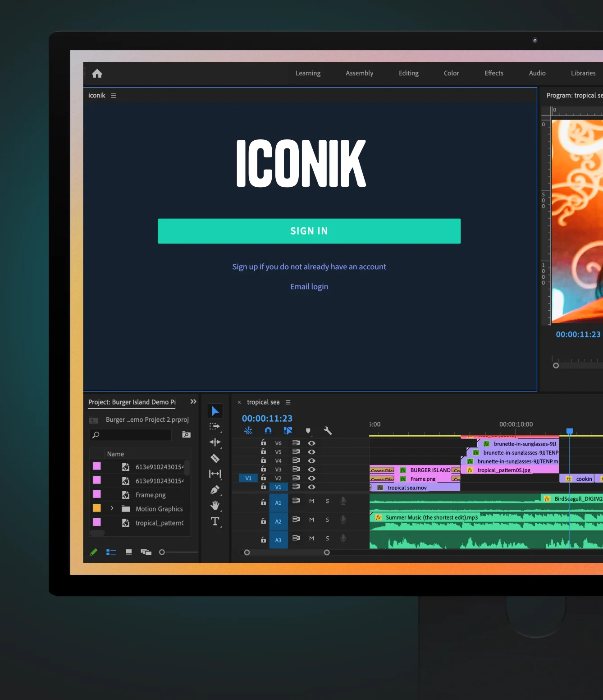Viewport: 603px width, 700px height.
Task: Switch Project panel to Icon view
Action: (x=128, y=552)
